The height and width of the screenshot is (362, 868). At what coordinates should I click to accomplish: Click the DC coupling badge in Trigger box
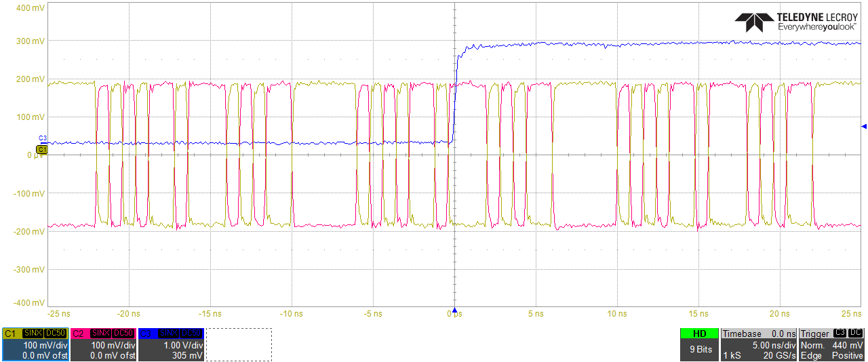pos(856,334)
